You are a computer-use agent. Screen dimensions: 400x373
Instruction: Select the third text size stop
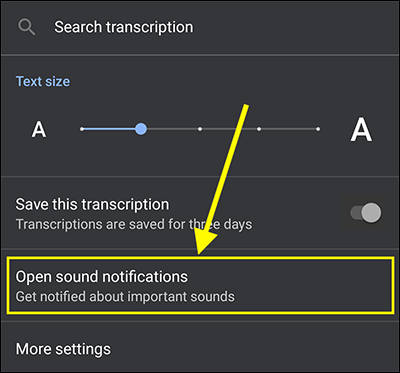[x=200, y=129]
